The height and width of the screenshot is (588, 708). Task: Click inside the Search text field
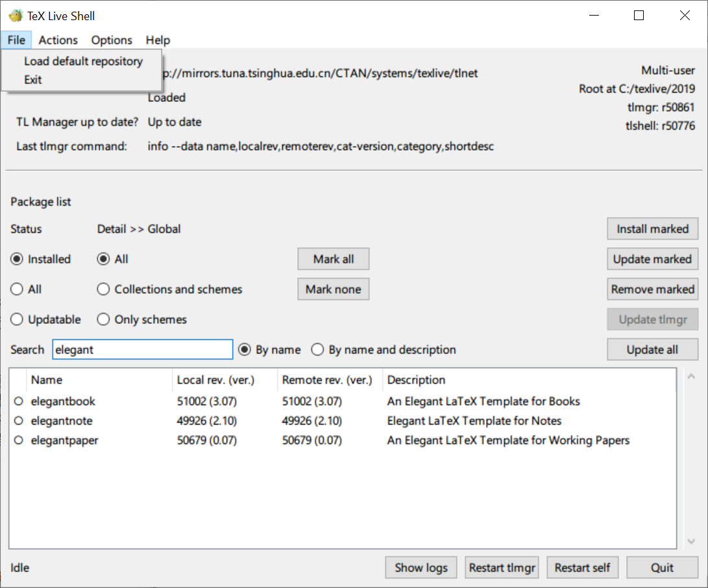tap(141, 350)
